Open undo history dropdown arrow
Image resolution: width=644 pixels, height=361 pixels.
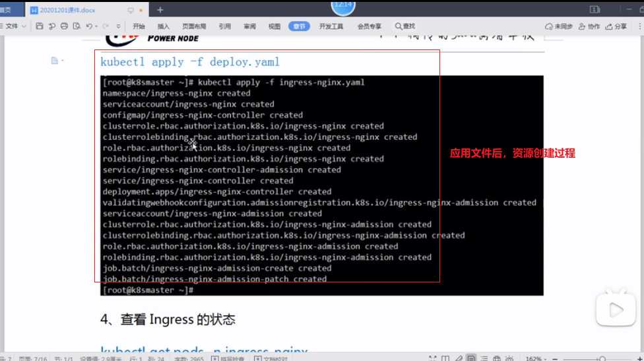point(96,26)
